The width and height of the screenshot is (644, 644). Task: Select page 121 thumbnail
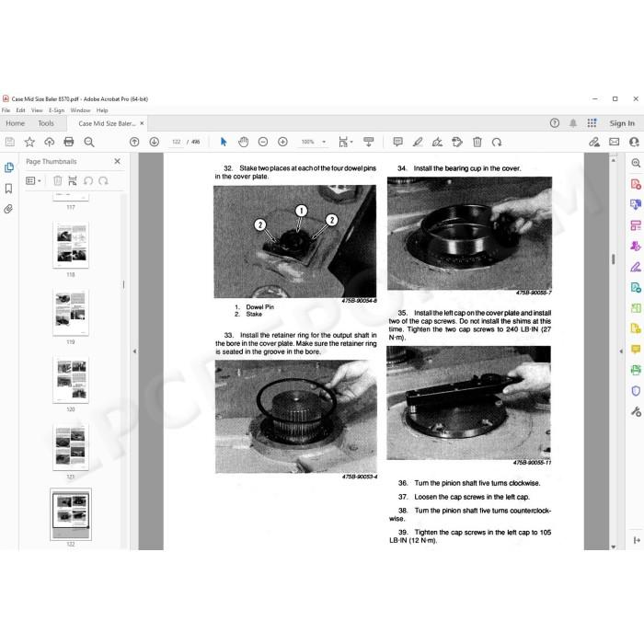click(71, 447)
